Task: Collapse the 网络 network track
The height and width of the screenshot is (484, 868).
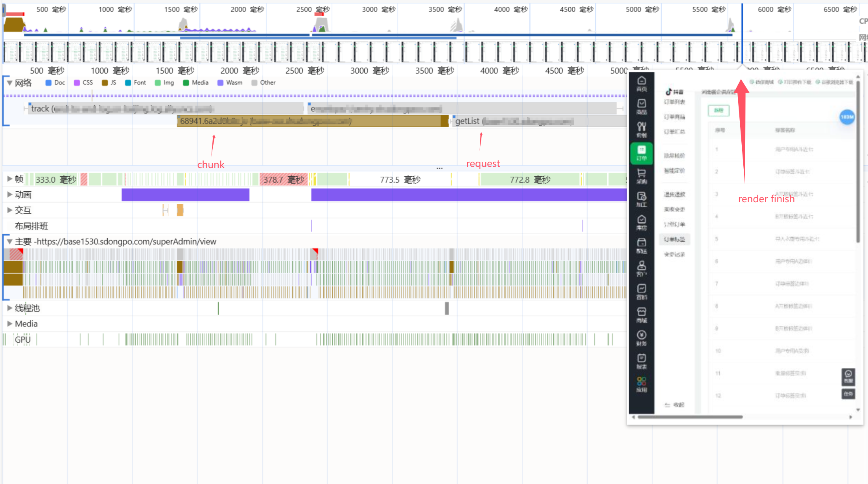Action: pos(9,83)
